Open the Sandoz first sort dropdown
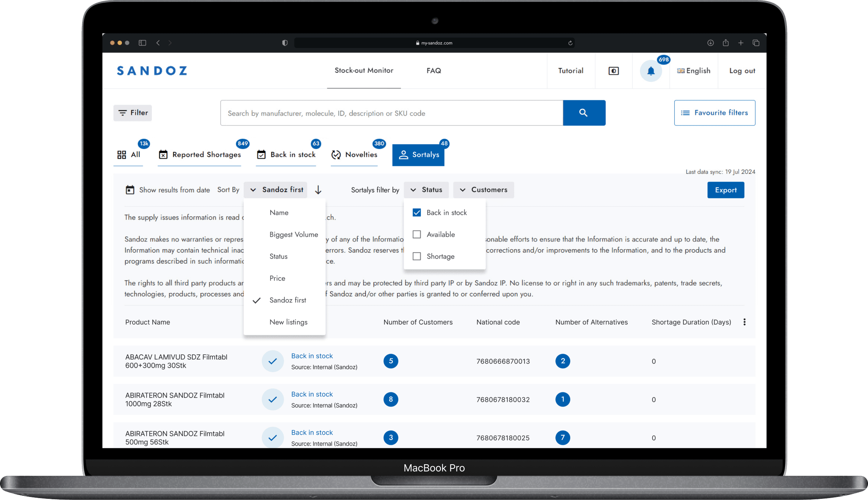The height and width of the screenshot is (500, 868). (277, 190)
